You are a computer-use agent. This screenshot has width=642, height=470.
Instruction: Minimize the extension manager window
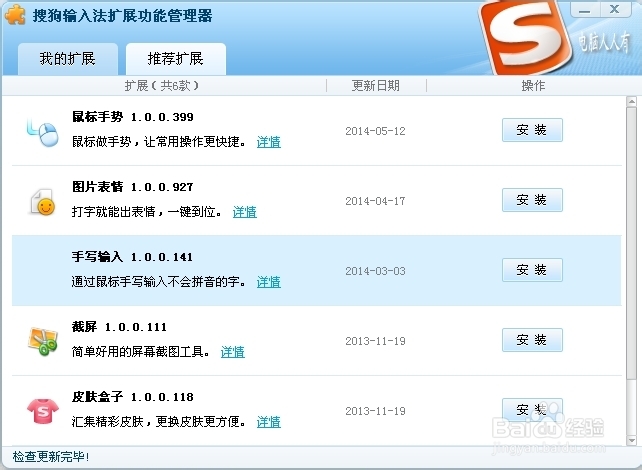click(x=585, y=9)
